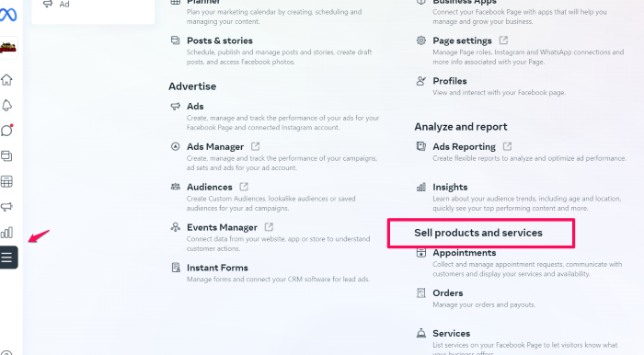Open Events Manager tool
This screenshot has height=355, width=644.
click(222, 227)
